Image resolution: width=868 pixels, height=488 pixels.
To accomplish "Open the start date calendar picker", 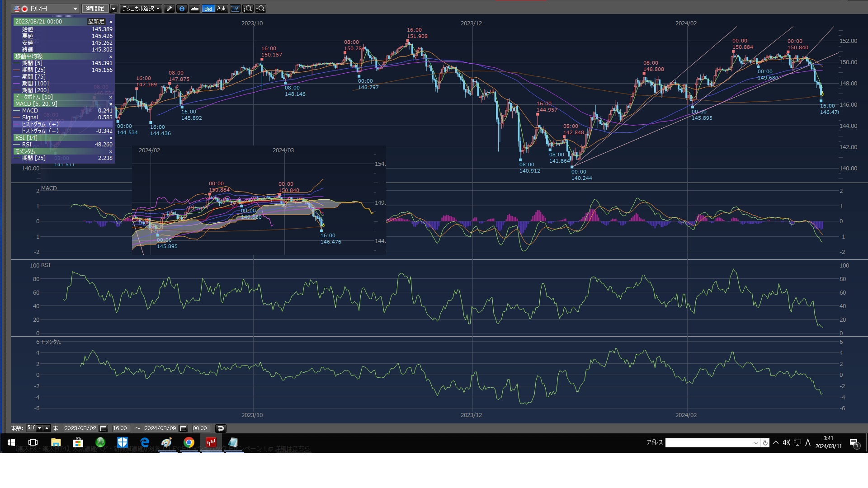I will tap(104, 428).
